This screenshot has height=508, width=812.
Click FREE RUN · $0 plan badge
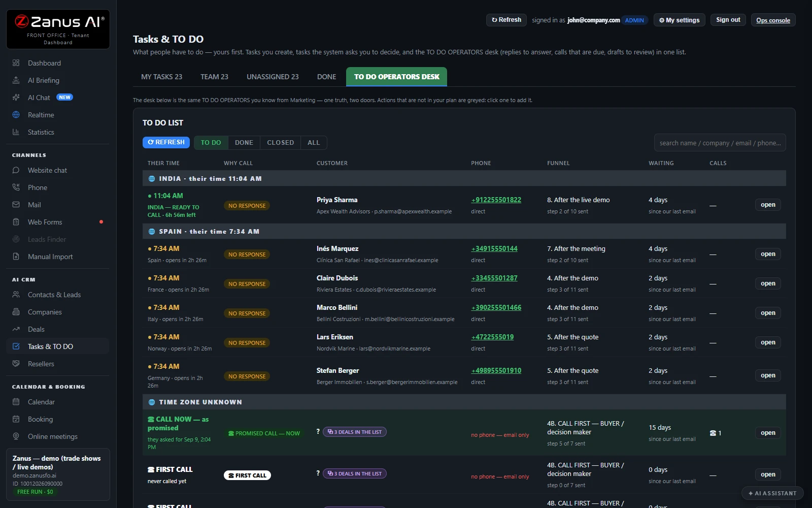pyautogui.click(x=35, y=492)
